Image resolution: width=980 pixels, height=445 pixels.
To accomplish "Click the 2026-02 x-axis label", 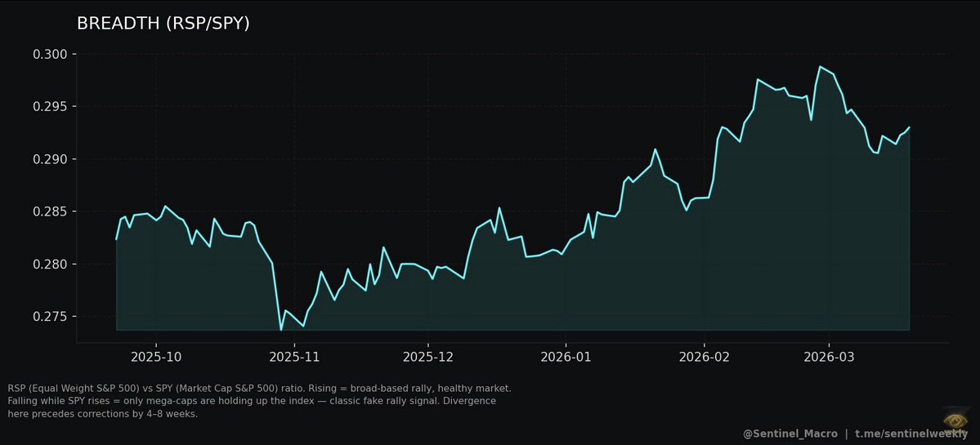I will coord(705,357).
